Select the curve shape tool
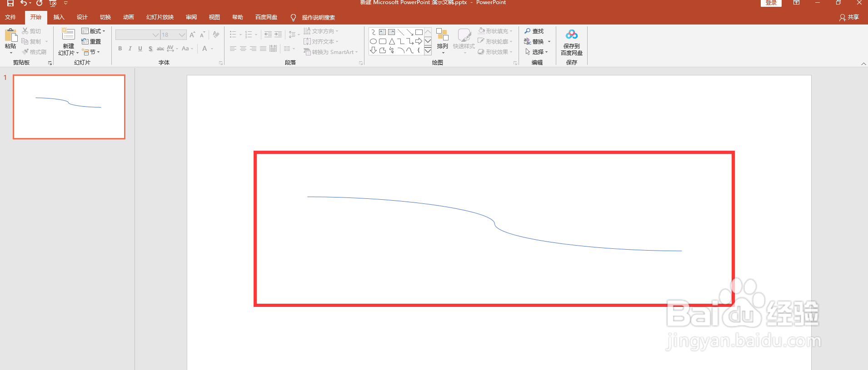 tap(409, 50)
